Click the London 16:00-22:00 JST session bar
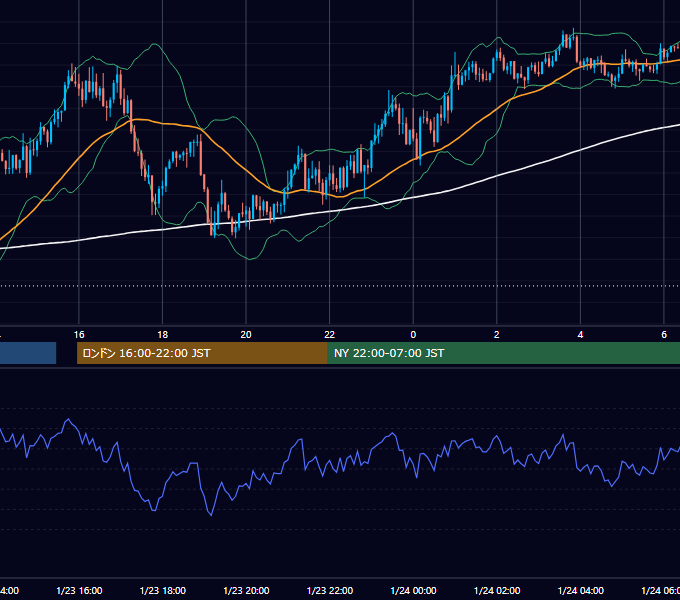 coord(202,353)
